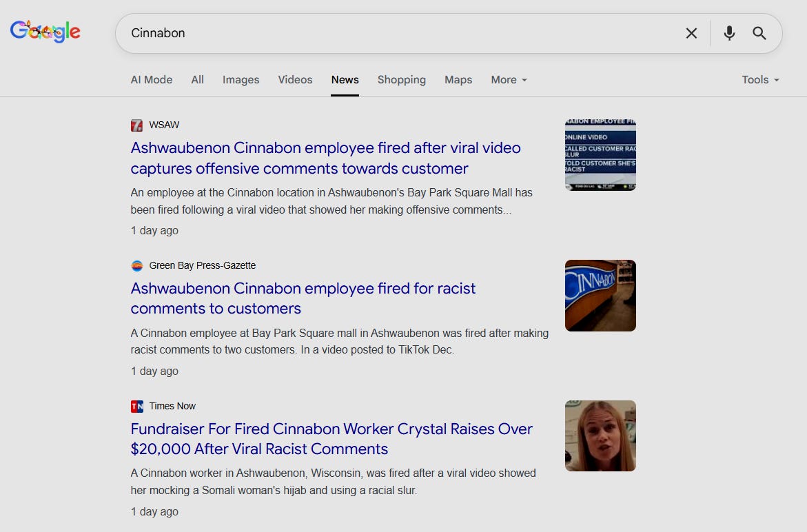807x532 pixels.
Task: Click the Times Now favicon icon
Action: [x=136, y=406]
